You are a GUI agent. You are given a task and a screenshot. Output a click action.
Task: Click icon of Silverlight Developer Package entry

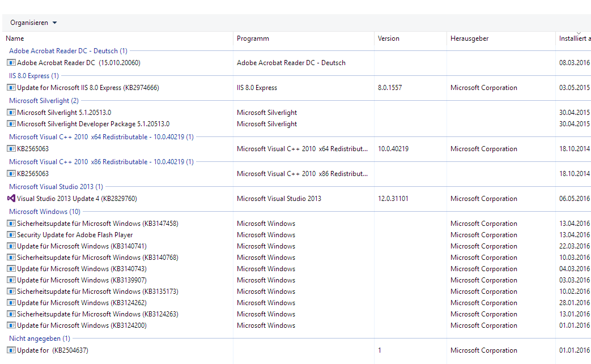tap(11, 124)
